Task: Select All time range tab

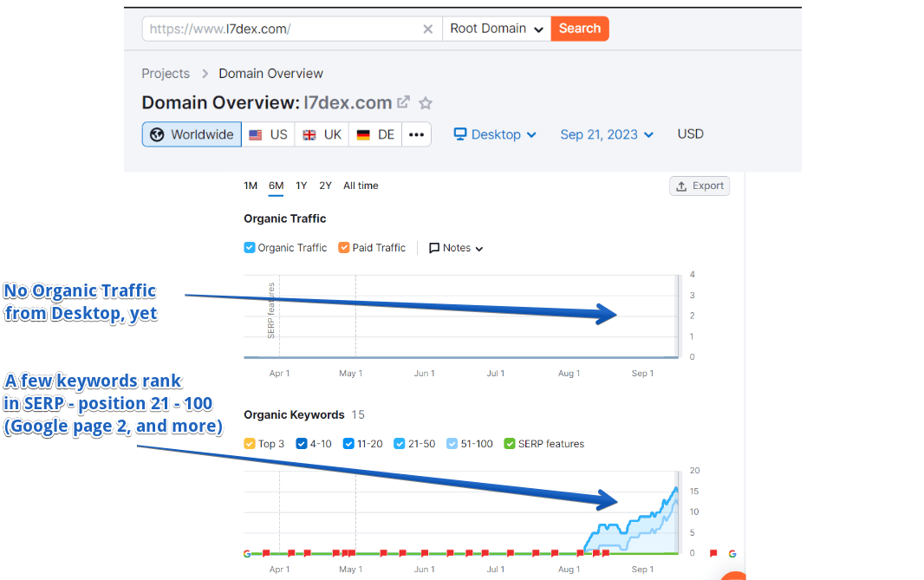Action: point(361,186)
